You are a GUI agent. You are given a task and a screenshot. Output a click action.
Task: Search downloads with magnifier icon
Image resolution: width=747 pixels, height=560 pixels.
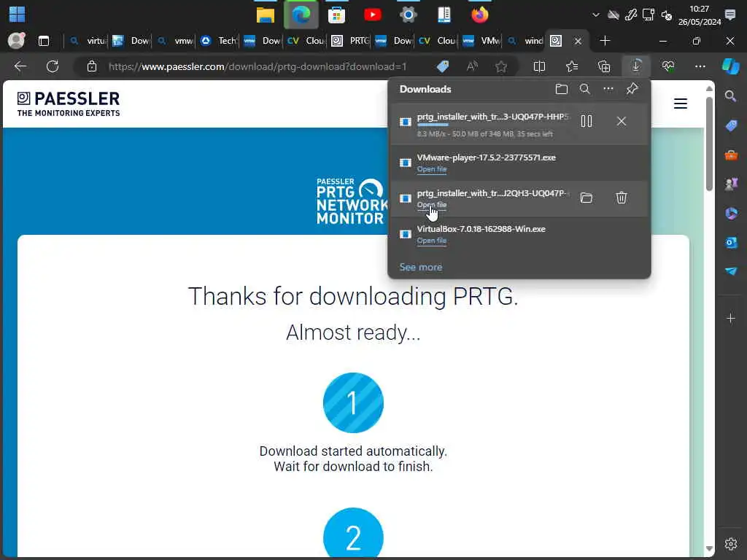tap(584, 89)
